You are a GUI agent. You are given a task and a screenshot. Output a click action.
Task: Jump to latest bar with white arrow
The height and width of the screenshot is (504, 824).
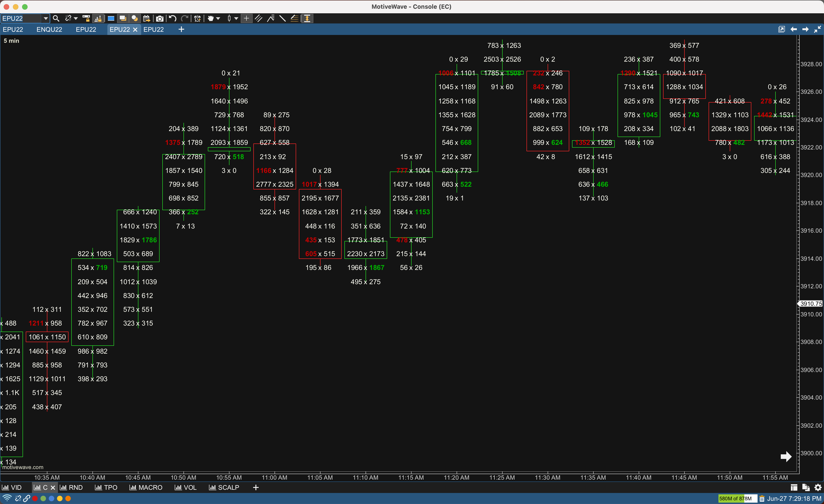(786, 456)
